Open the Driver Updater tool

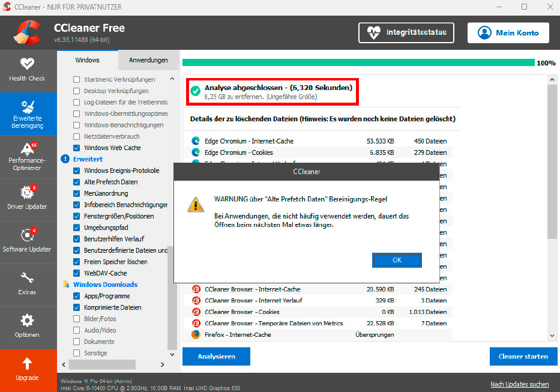27,199
